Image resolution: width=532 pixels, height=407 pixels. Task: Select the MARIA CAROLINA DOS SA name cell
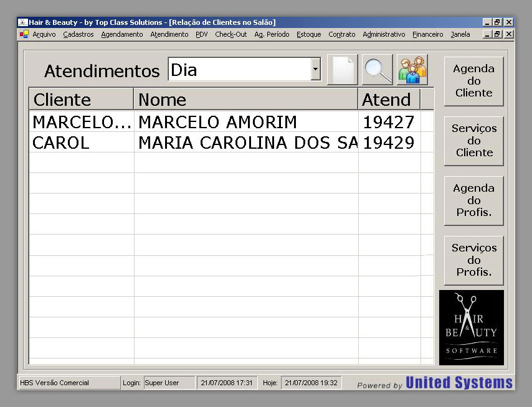(246, 143)
